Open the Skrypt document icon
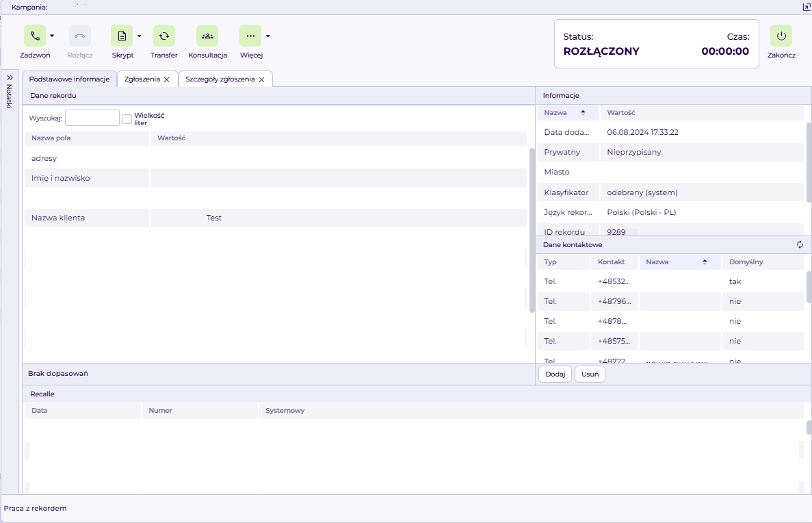 [x=122, y=36]
